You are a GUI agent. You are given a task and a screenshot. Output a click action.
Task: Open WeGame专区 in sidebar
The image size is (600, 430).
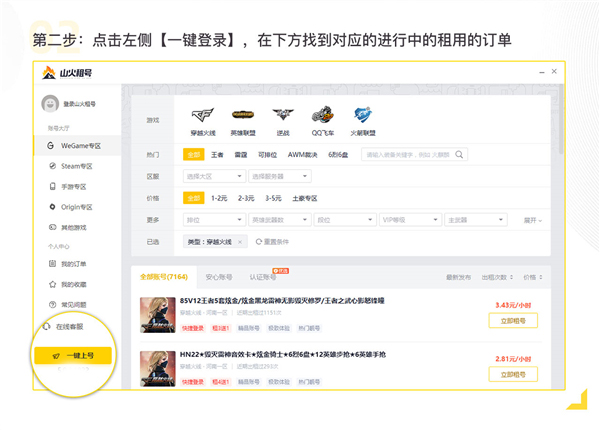[77, 146]
